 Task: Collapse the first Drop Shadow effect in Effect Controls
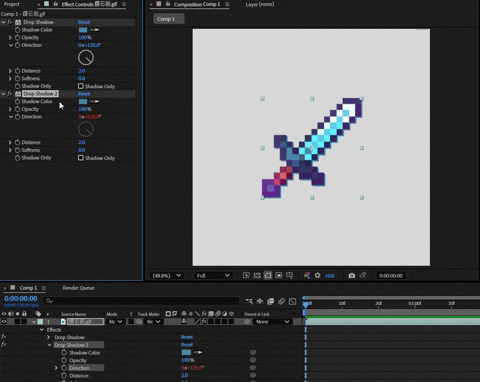[x=3, y=22]
